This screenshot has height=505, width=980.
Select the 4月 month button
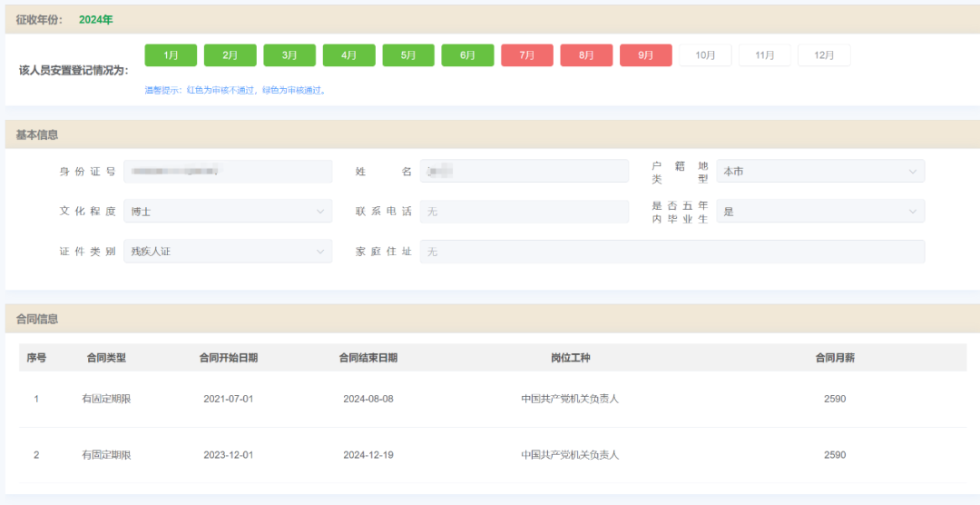348,55
